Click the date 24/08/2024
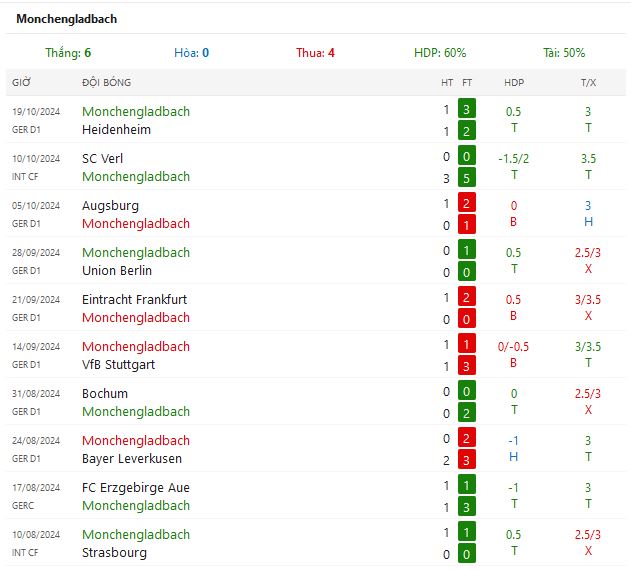Screen dimensions: 631x570 36,440
